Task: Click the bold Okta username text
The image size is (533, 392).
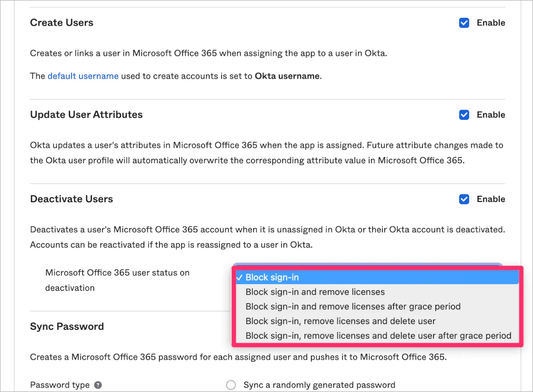Action: (x=287, y=76)
